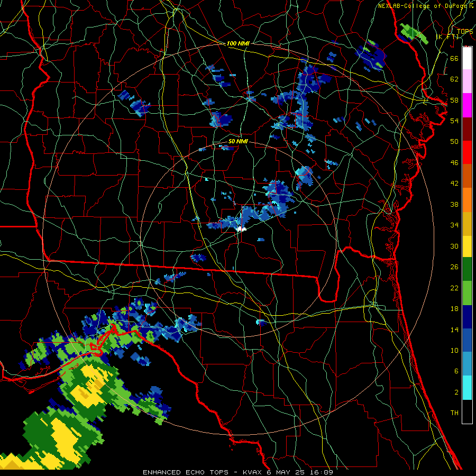This screenshot has height=476, width=476.
Task: Click the dark green 26 kft swatch
Action: [467, 269]
